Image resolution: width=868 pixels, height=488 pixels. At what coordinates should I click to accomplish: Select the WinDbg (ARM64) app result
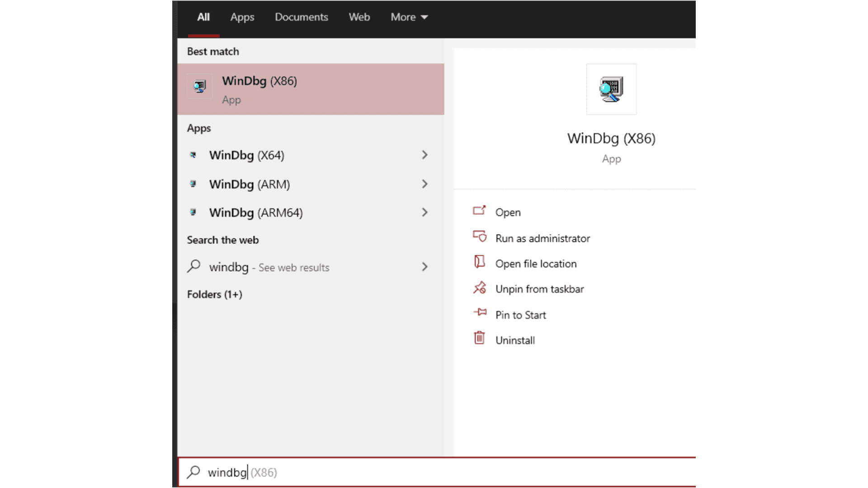(311, 212)
